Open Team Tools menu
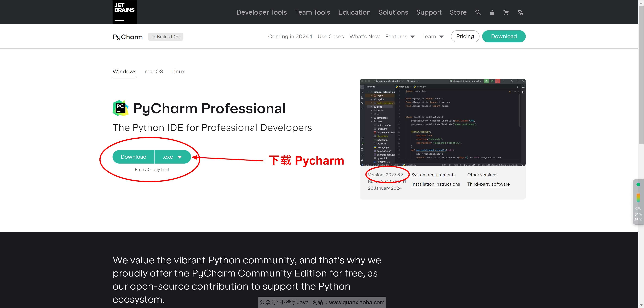Image resolution: width=644 pixels, height=308 pixels. coord(312,12)
